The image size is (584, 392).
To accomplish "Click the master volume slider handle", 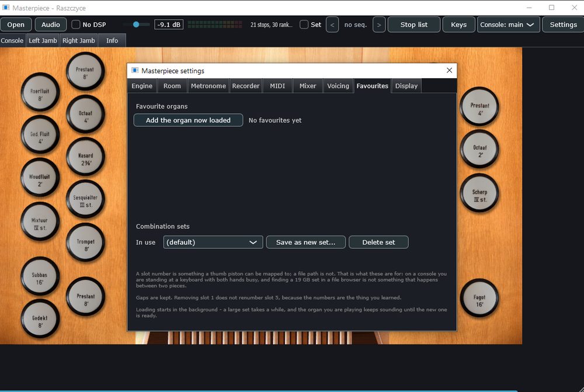I will pos(136,25).
